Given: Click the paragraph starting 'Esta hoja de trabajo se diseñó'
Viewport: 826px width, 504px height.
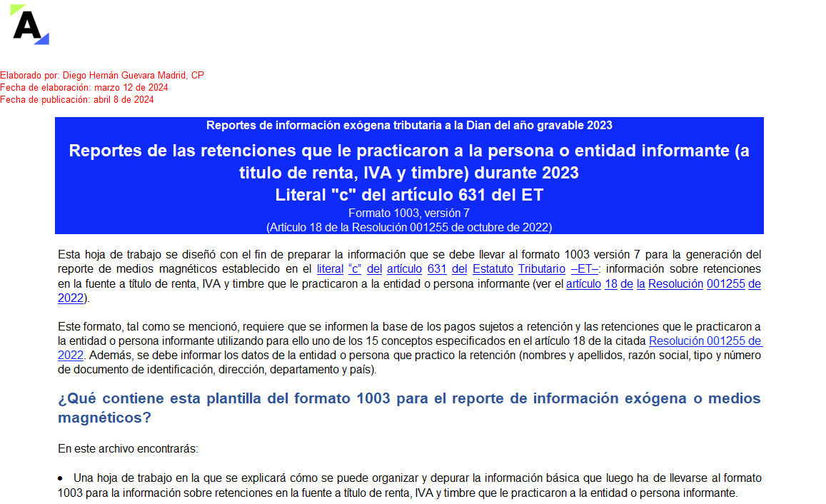Looking at the screenshot, I should click(409, 276).
